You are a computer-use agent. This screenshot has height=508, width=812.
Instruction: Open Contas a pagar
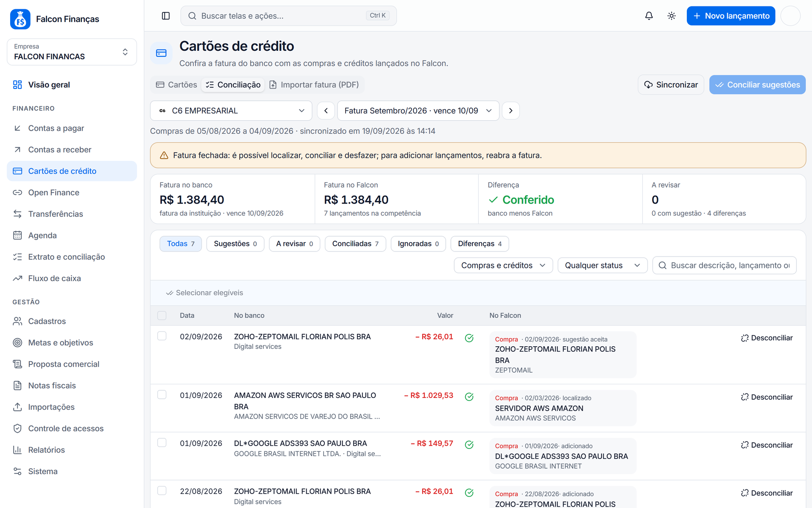(72, 128)
